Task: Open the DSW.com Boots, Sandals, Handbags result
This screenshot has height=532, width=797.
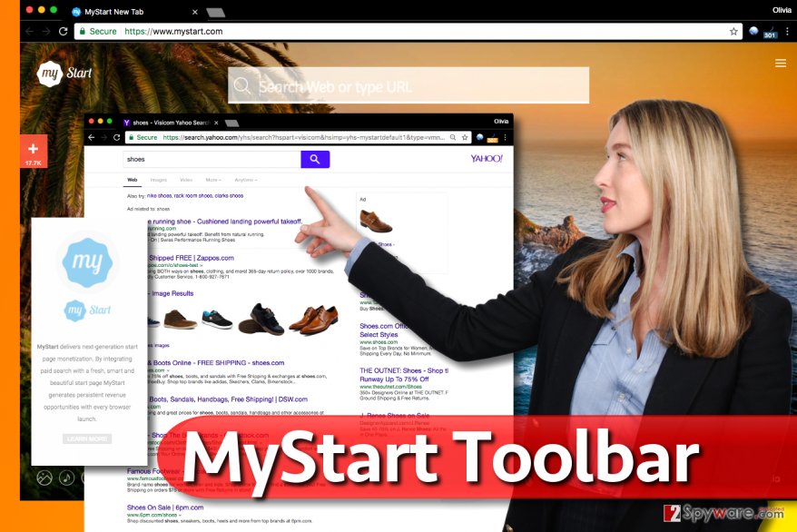Action: pyautogui.click(x=228, y=399)
